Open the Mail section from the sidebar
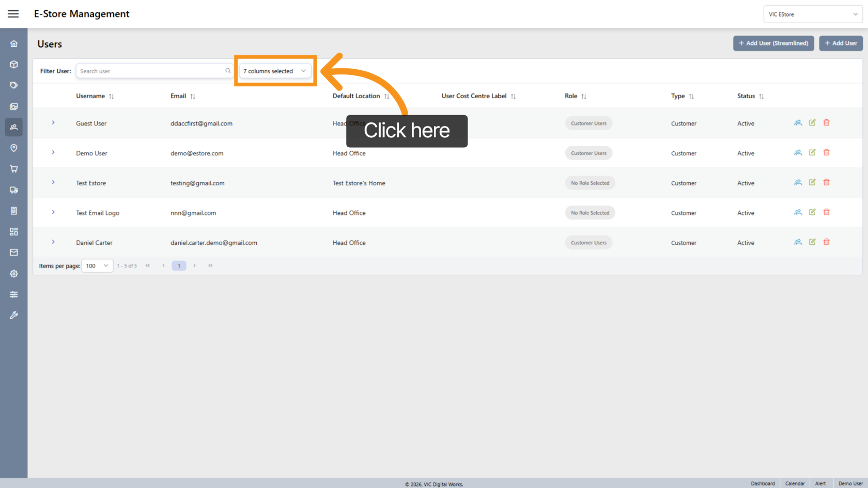The height and width of the screenshot is (488, 868). pyautogui.click(x=13, y=252)
